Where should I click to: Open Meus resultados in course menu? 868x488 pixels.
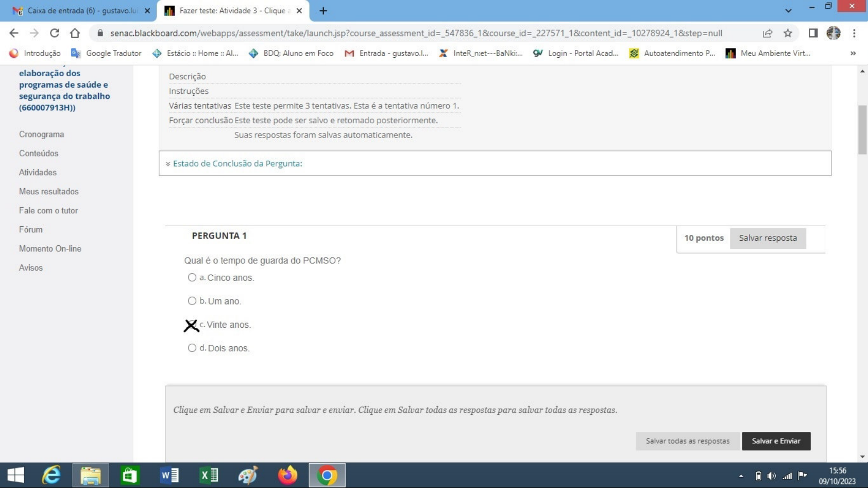click(49, 191)
